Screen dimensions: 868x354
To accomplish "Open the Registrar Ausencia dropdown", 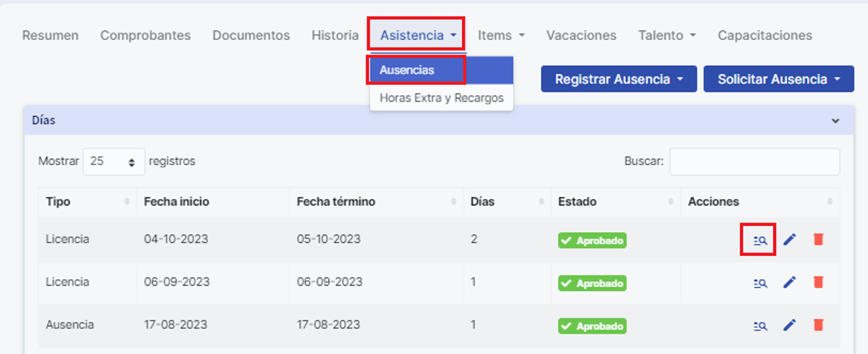I will tap(618, 79).
